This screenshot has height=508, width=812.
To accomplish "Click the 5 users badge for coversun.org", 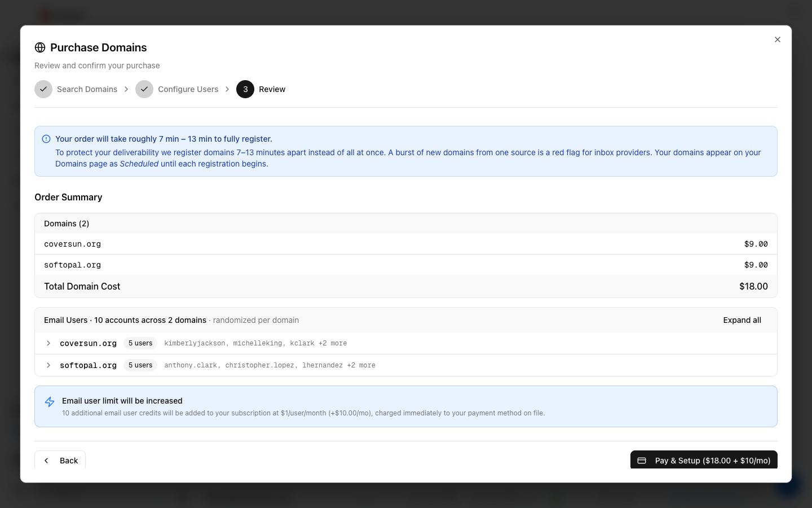I will click(140, 343).
